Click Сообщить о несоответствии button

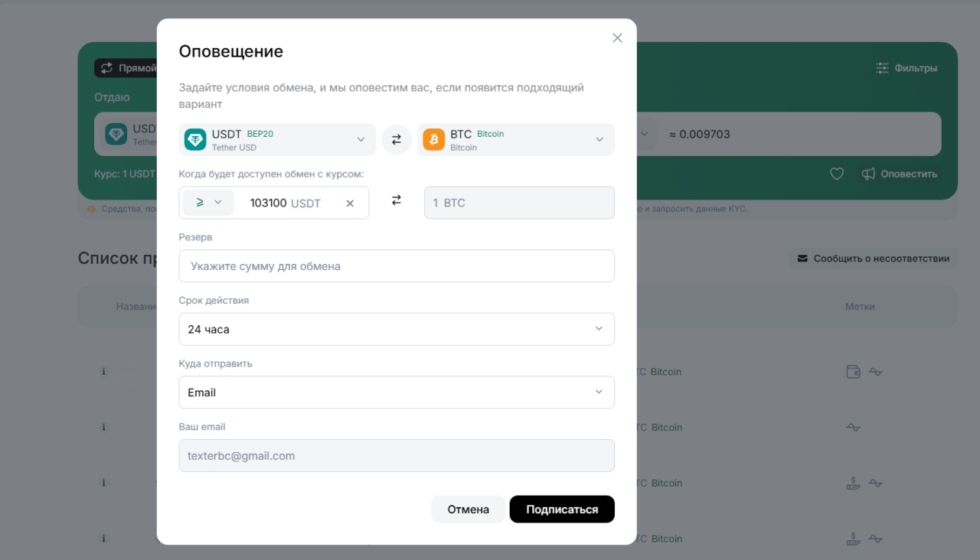(x=873, y=259)
